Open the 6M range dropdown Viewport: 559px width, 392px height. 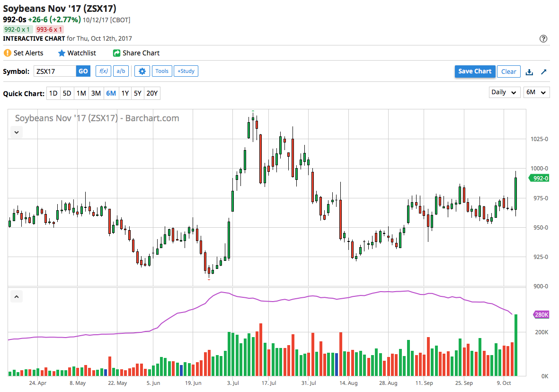click(x=536, y=92)
